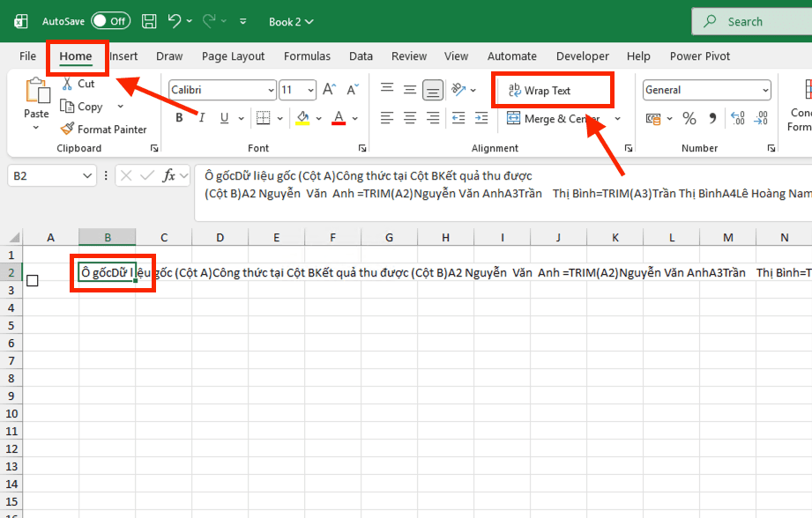Click the Copy button
Screen dimensions: 812x518
(x=82, y=106)
